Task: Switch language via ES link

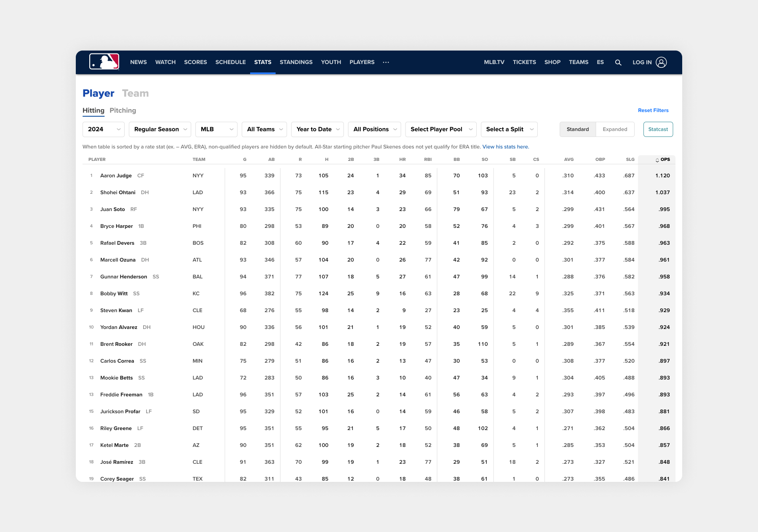Action: tap(600, 62)
